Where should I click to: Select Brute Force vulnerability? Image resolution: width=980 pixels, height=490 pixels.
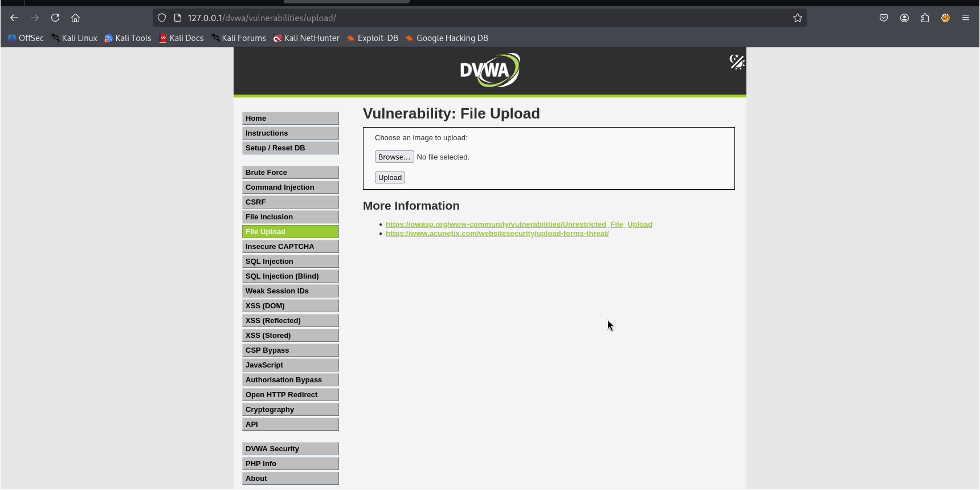coord(291,172)
